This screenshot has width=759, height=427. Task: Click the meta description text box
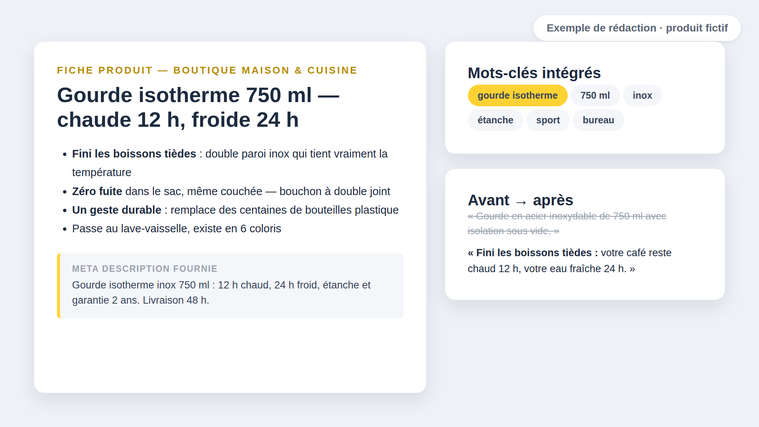point(230,286)
